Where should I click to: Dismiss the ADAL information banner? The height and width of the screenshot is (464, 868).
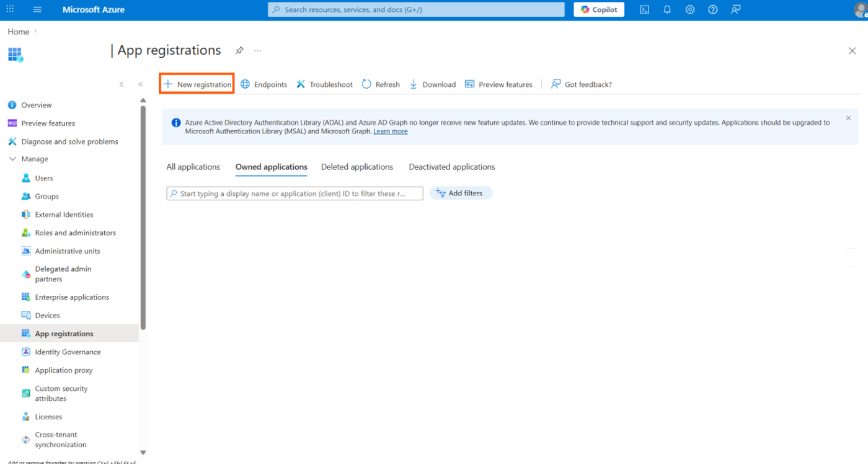[848, 118]
